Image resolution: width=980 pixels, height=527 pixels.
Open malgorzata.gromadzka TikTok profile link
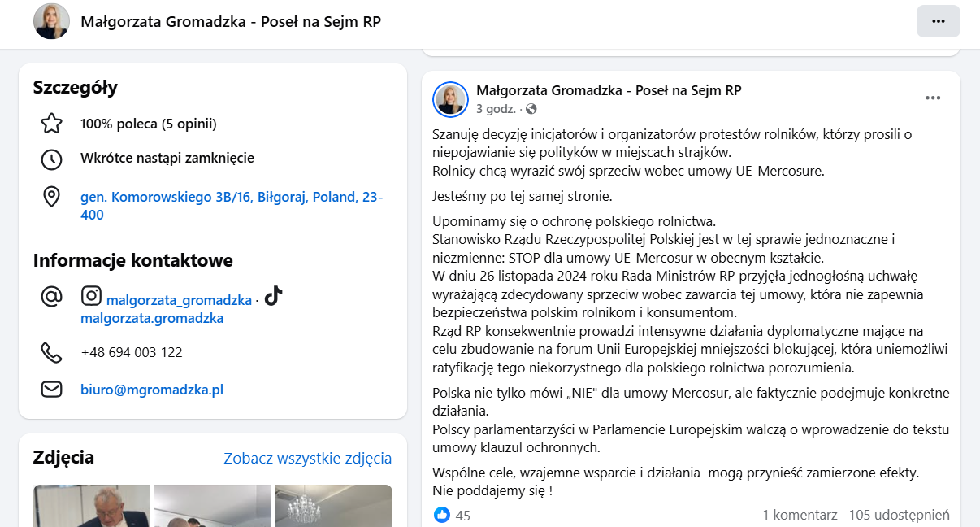[x=151, y=318]
